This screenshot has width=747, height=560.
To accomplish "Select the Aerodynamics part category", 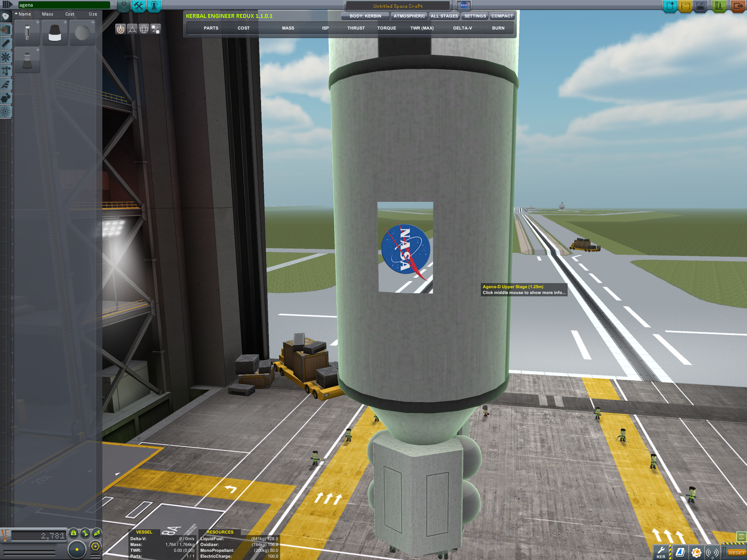I will 6,84.
